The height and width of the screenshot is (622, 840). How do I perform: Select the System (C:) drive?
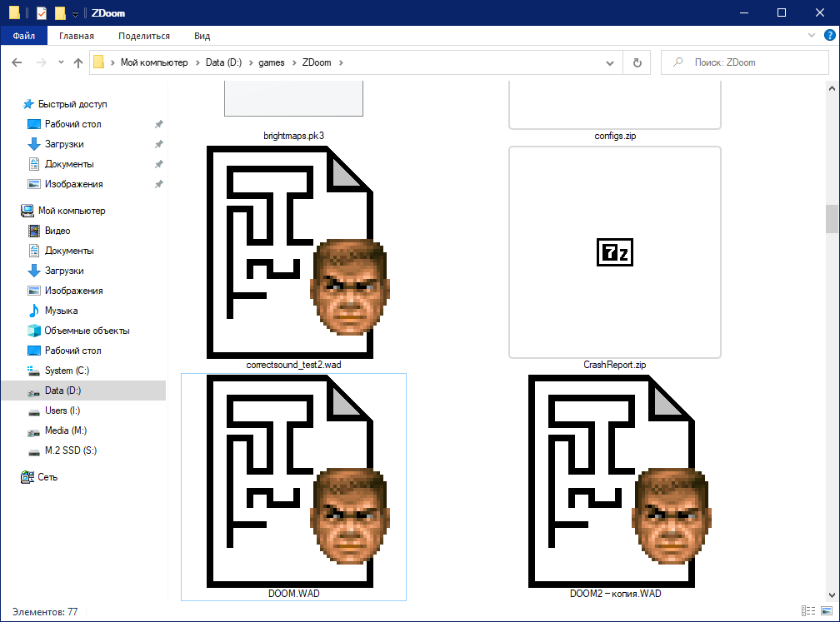pos(67,371)
